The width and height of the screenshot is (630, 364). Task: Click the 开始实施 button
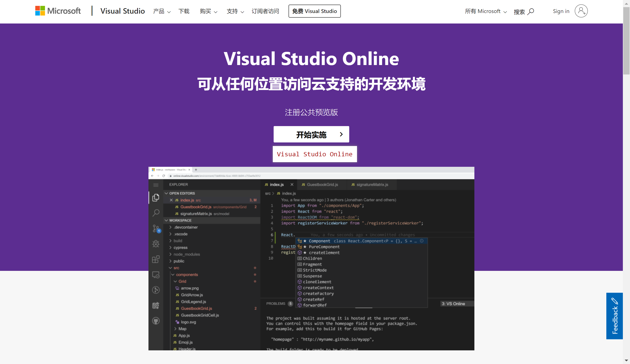311,134
